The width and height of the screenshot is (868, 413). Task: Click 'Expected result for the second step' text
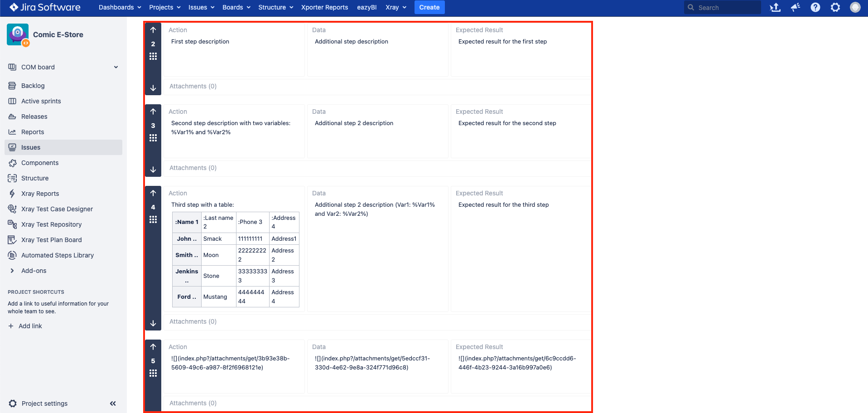(x=507, y=123)
